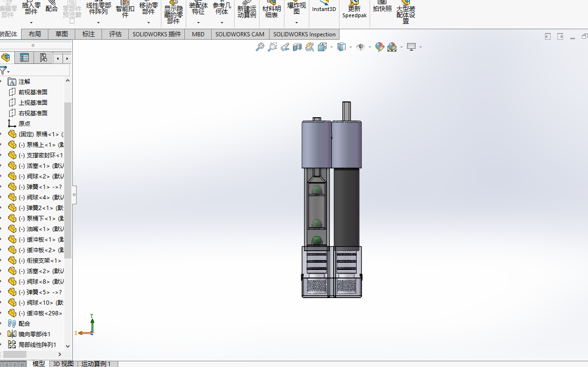Click the View Settings monitor icon

[411, 47]
